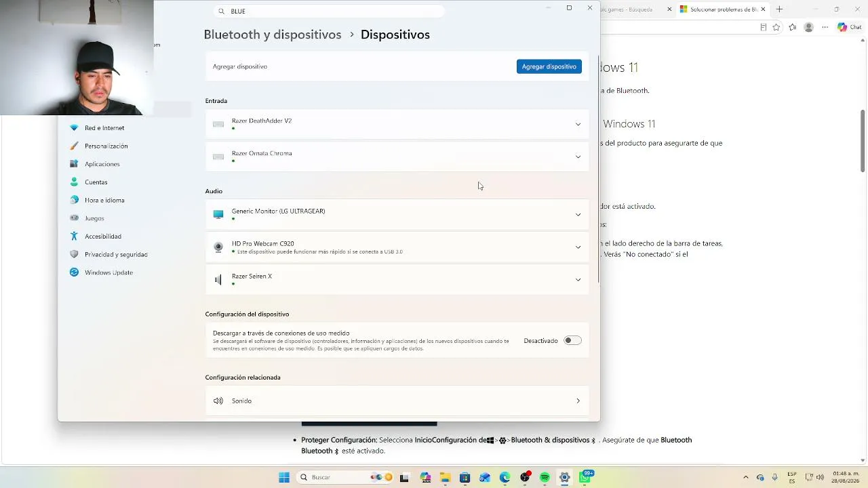868x488 pixels.
Task: Click the settings search field containing BLUE
Action: [329, 11]
